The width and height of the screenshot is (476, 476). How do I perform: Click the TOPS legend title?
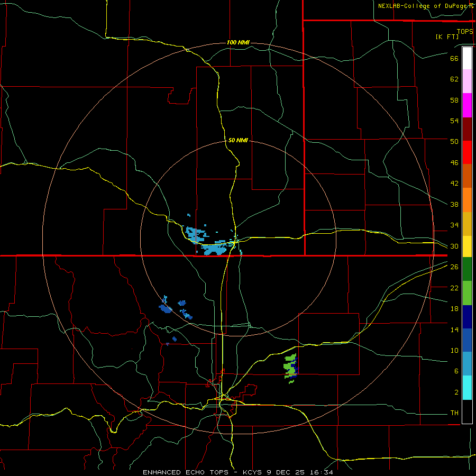click(465, 31)
